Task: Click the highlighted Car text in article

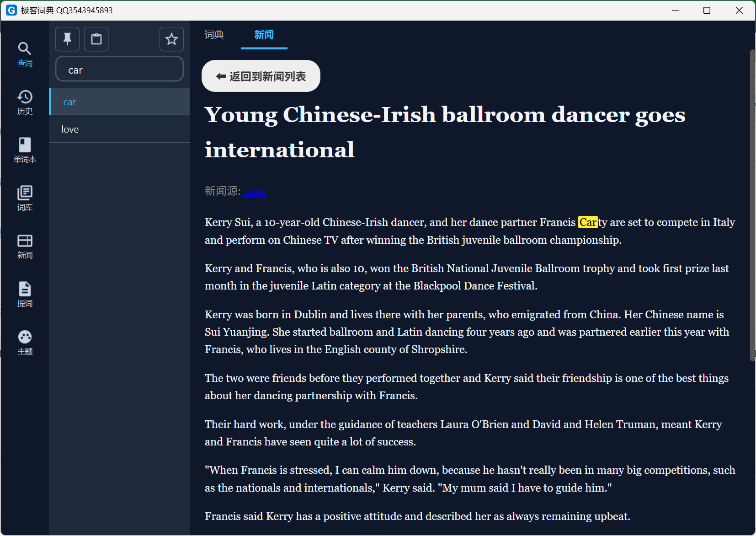Action: [x=588, y=222]
